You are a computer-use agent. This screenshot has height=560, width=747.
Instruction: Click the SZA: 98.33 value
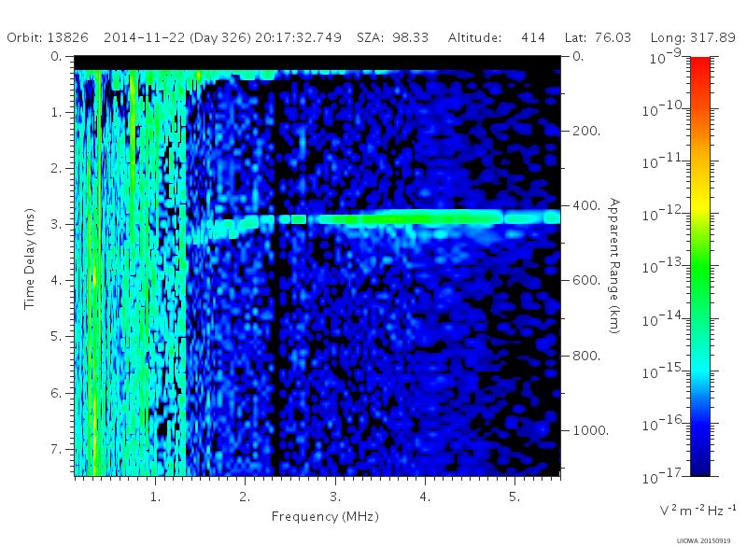coord(392,37)
